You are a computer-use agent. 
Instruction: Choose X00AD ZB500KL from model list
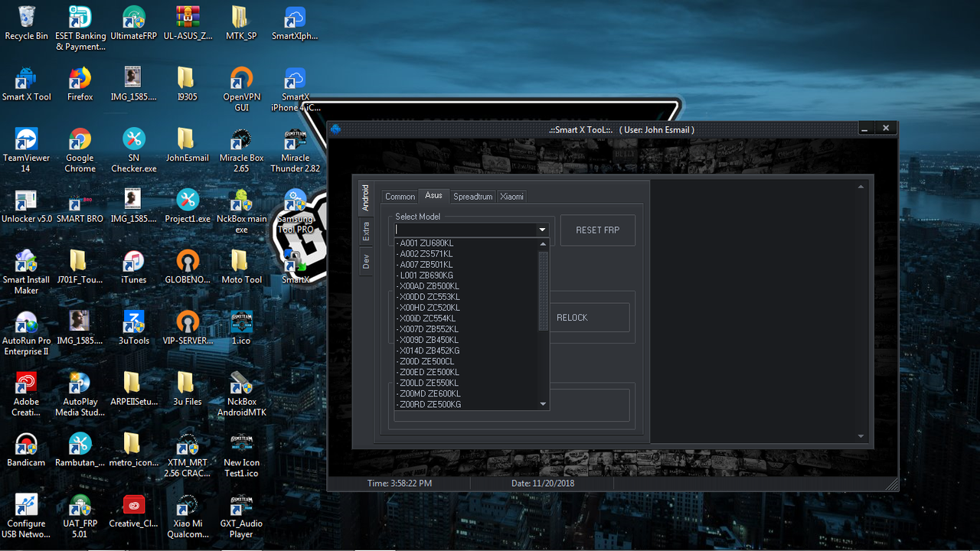point(466,286)
